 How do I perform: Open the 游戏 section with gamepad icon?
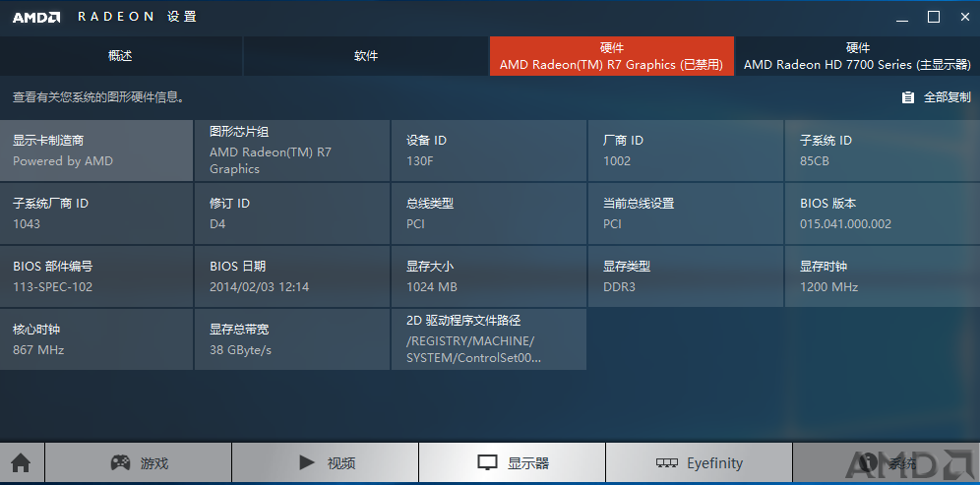coord(138,463)
